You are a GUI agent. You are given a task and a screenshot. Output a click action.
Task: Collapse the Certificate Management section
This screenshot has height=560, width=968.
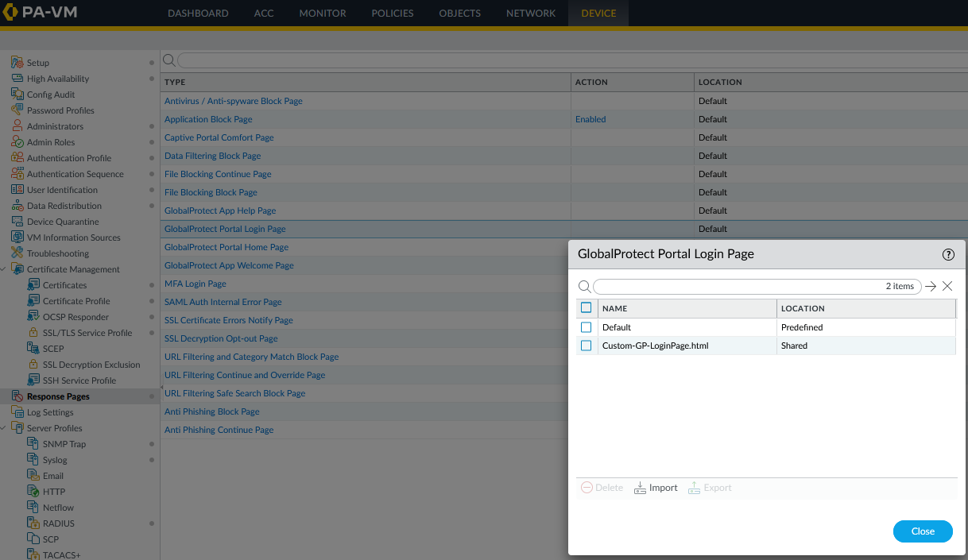point(5,268)
